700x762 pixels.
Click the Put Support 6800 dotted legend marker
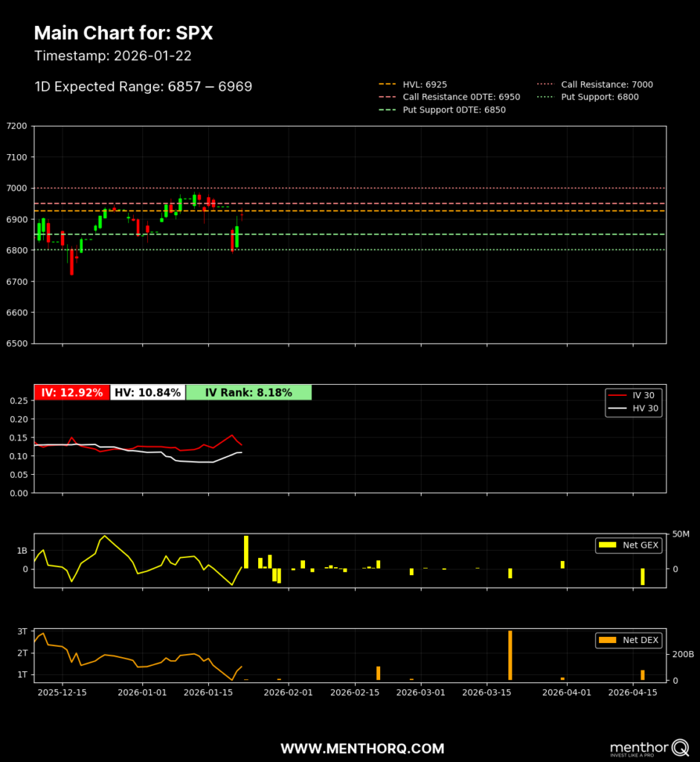pyautogui.click(x=545, y=97)
